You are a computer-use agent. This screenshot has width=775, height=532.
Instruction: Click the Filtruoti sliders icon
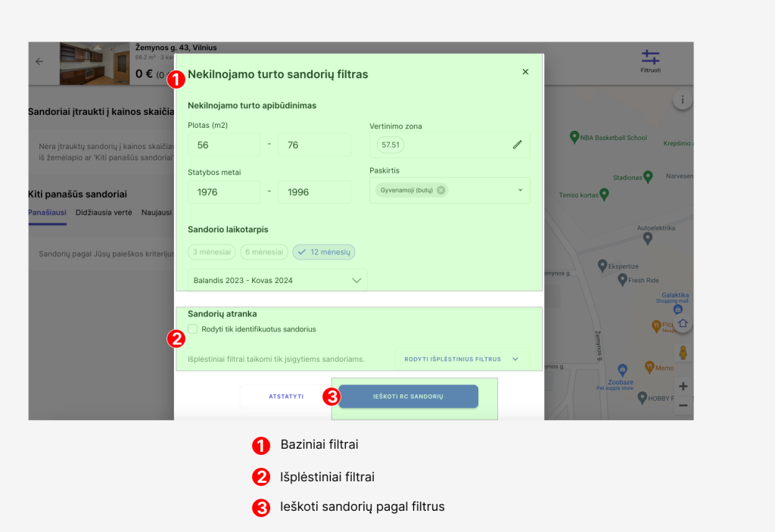tap(650, 58)
